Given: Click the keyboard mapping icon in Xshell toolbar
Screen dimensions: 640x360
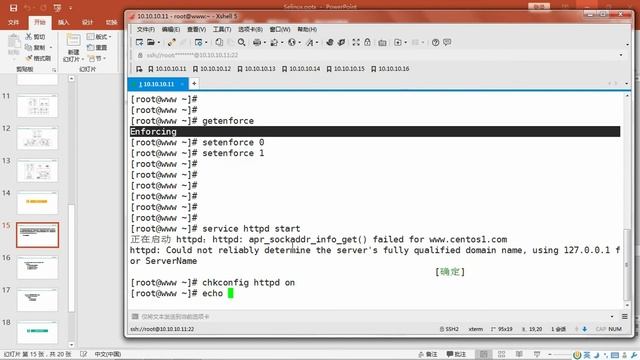Looking at the screenshot, I should click(382, 42).
